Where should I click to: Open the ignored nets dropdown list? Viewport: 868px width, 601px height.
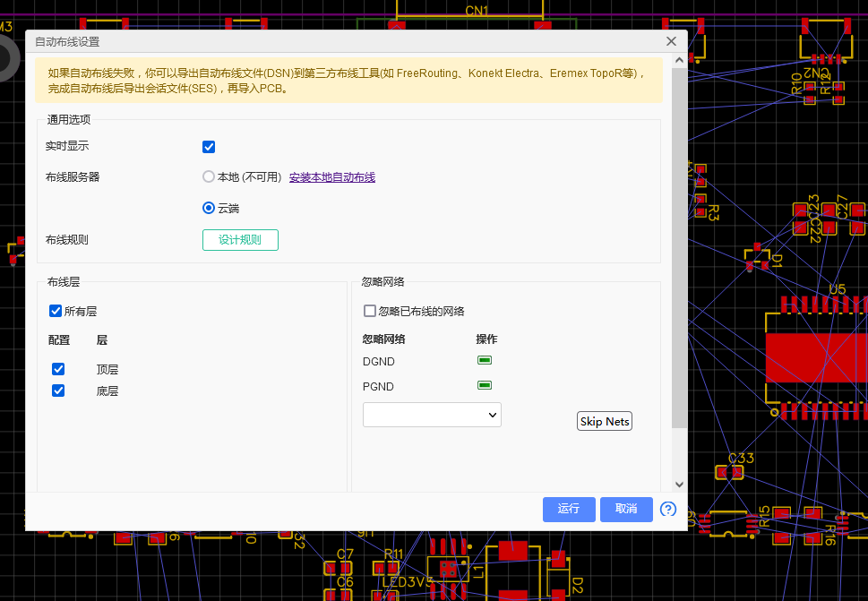(x=432, y=415)
